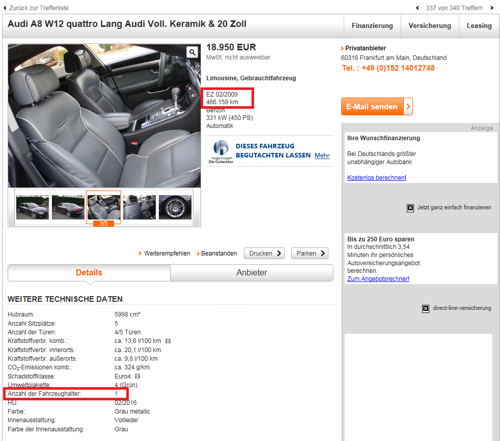Click the 'Volleder' interior value

click(x=126, y=420)
